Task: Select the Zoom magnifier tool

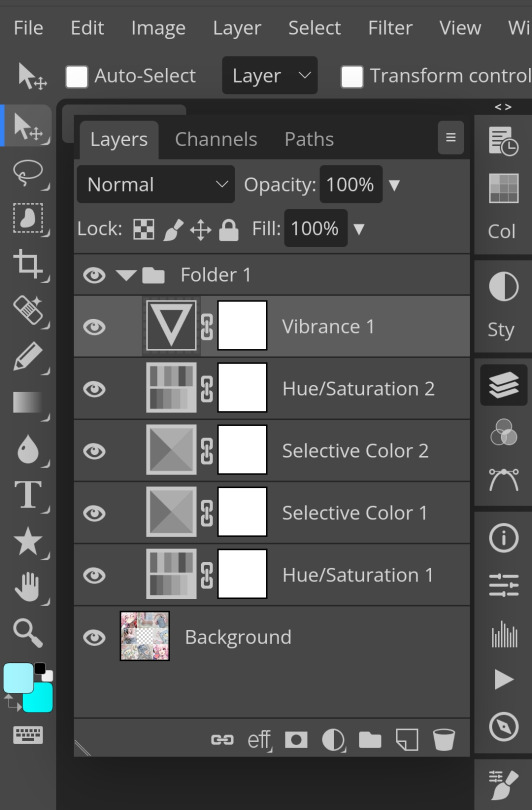Action: coord(28,633)
